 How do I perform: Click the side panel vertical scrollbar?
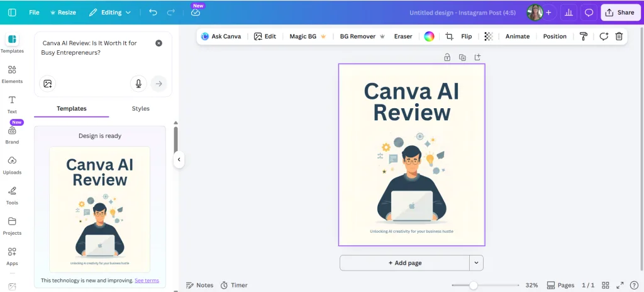pyautogui.click(x=176, y=140)
